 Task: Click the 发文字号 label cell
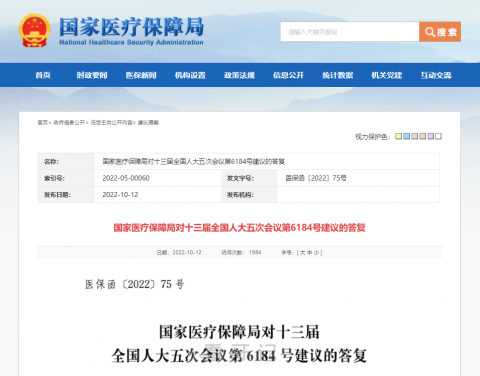249,178
